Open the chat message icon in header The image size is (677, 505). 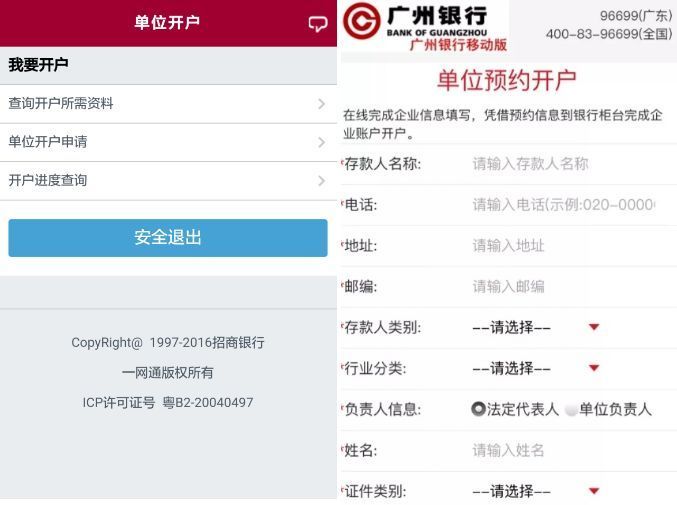coord(318,24)
